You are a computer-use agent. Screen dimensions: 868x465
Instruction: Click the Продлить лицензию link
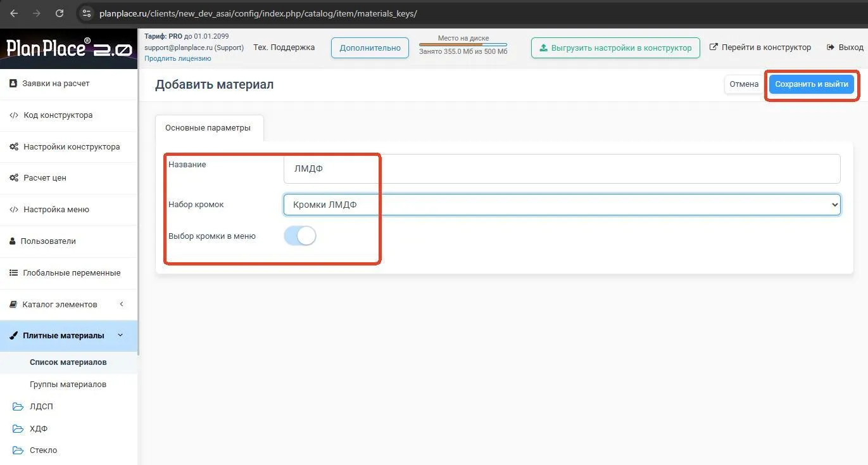[x=178, y=58]
